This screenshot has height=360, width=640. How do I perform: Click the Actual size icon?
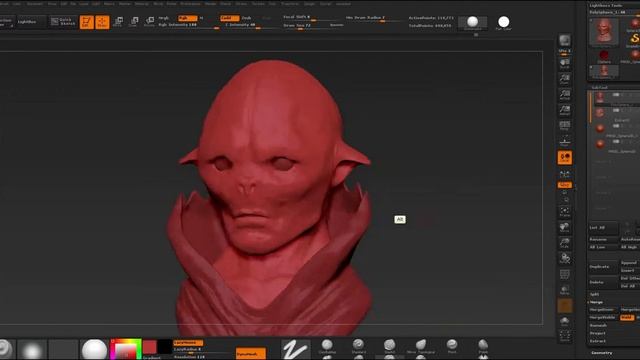click(x=564, y=95)
